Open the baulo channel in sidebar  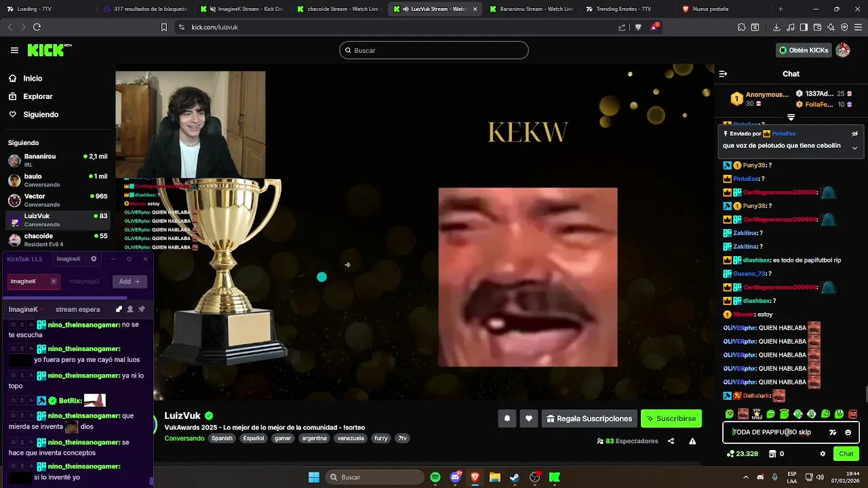(x=58, y=180)
